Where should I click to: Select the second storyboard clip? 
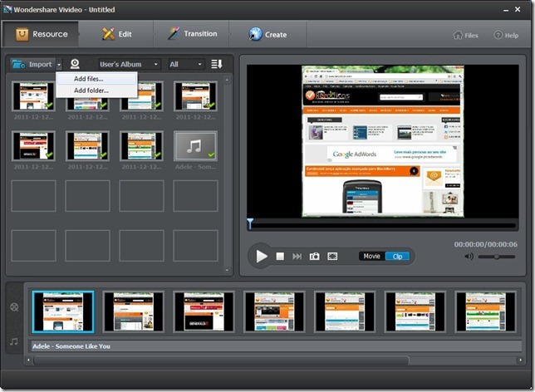[x=134, y=311]
